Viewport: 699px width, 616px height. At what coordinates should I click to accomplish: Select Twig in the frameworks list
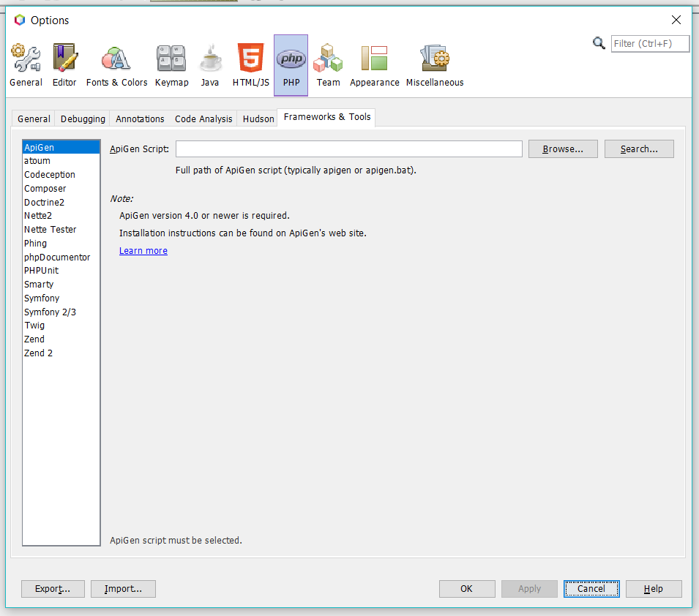tap(61, 326)
